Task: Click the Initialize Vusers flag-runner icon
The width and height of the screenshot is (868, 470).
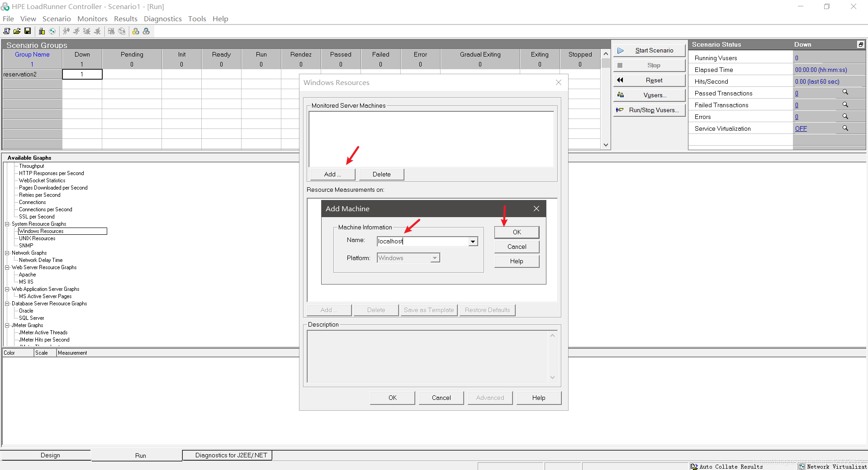Action: pos(66,31)
